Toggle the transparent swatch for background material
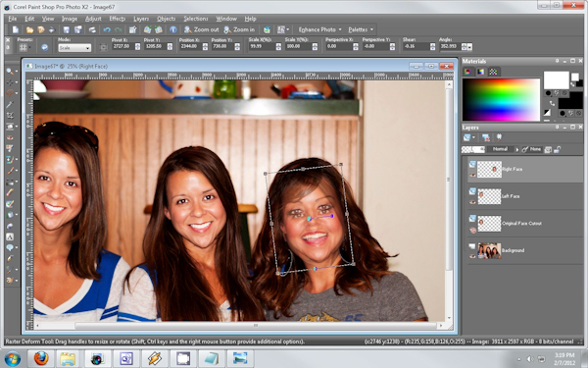 click(x=577, y=113)
